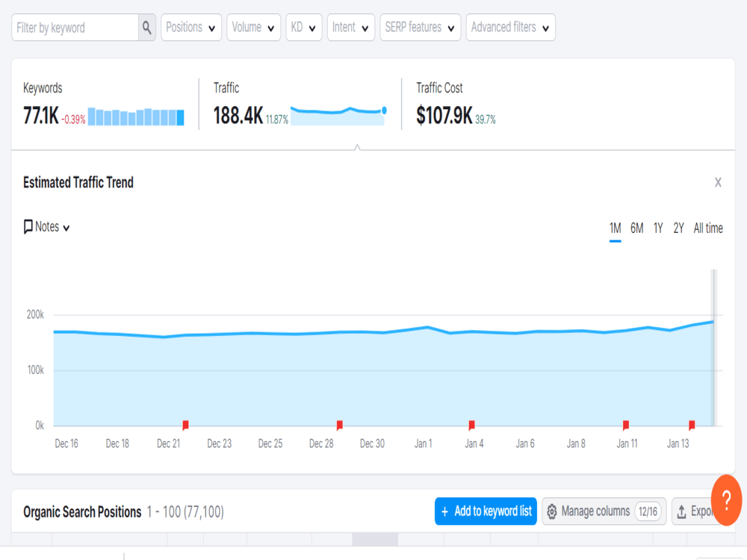
Task: Click the 11.87% traffic change value
Action: (x=277, y=119)
